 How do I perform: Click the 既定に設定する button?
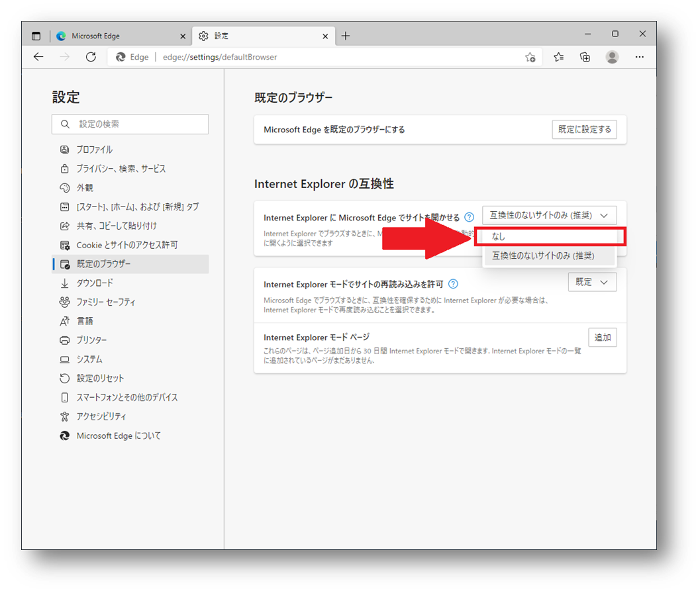(584, 130)
